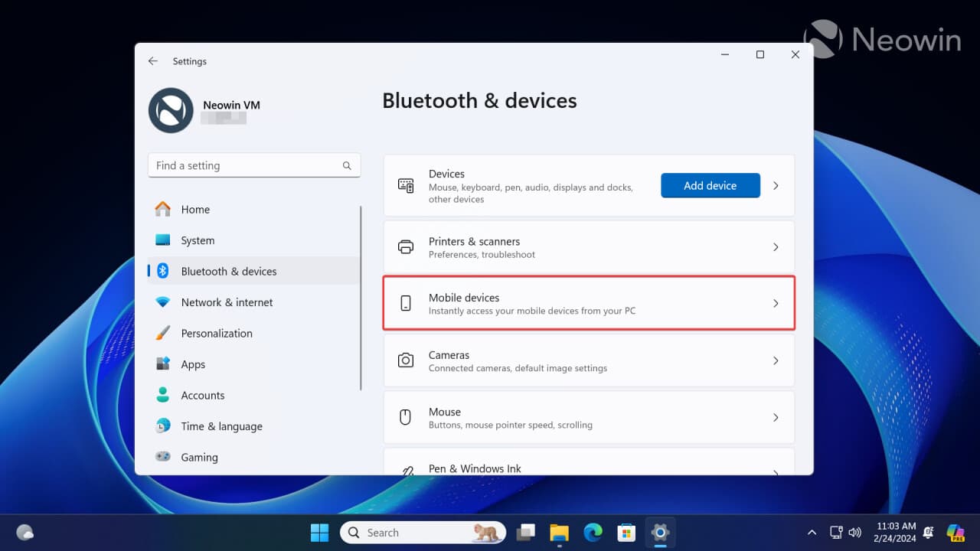Viewport: 980px width, 551px height.
Task: Adjust volume from the system tray
Action: point(855,532)
